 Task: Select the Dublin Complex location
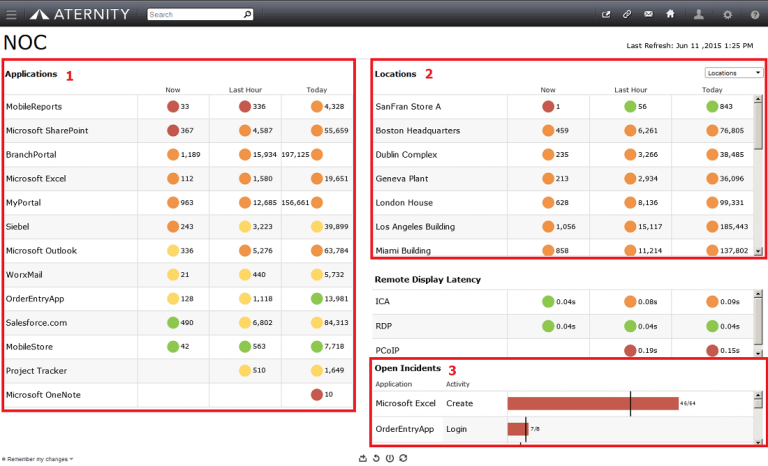pos(407,154)
